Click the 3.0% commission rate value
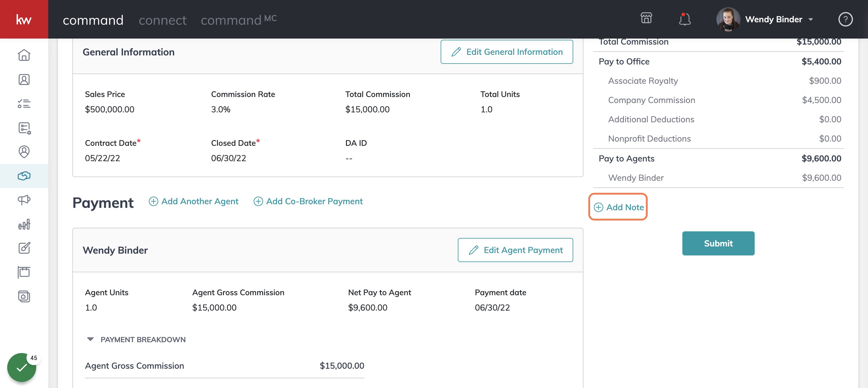 [x=220, y=109]
